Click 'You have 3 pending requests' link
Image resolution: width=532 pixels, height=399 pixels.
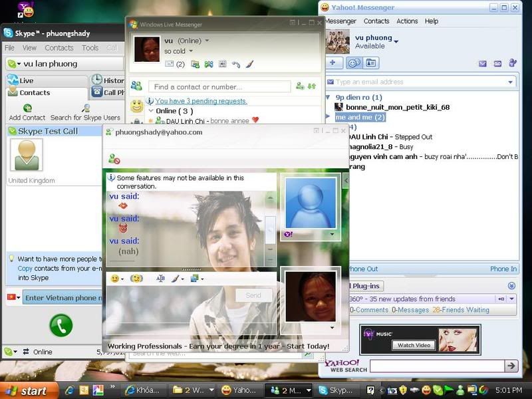click(201, 101)
